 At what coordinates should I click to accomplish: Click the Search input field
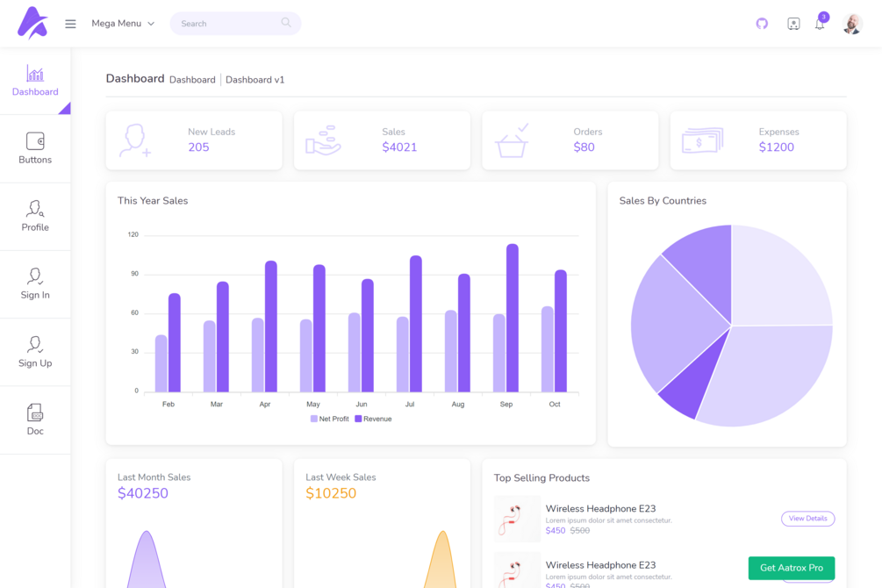[x=235, y=24]
